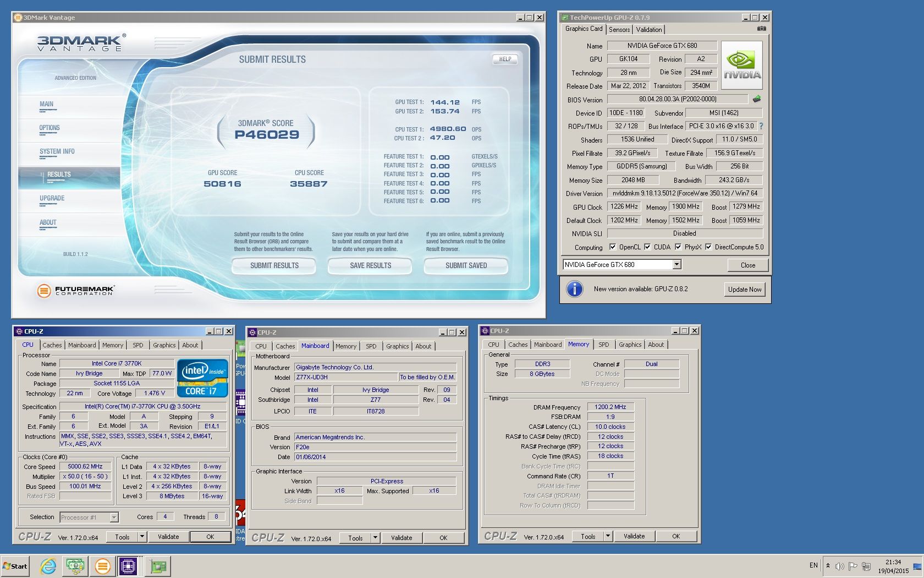
Task: Open the Caches tab in the CPU-Z processor window
Action: click(52, 345)
